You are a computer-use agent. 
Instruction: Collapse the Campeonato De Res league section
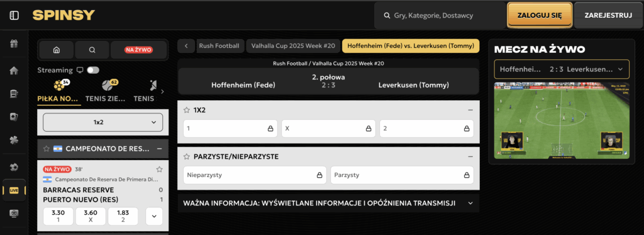pos(159,149)
